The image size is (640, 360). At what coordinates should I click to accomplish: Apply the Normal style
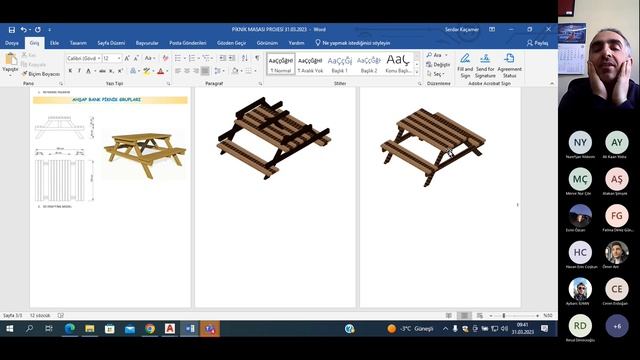[281, 64]
